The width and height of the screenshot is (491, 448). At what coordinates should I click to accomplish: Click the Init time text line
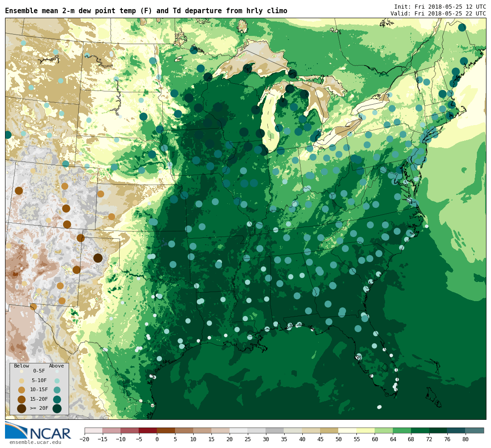click(440, 6)
